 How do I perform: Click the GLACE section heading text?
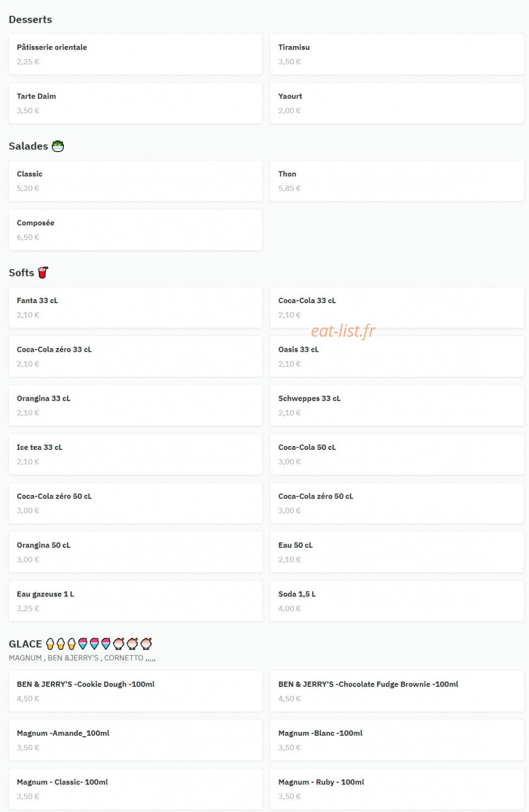pos(25,644)
